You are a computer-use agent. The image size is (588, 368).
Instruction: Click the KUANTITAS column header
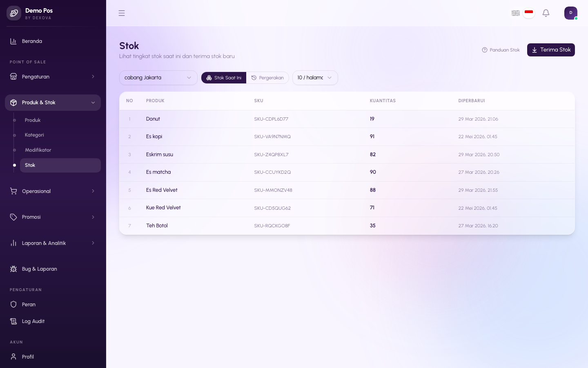click(383, 101)
